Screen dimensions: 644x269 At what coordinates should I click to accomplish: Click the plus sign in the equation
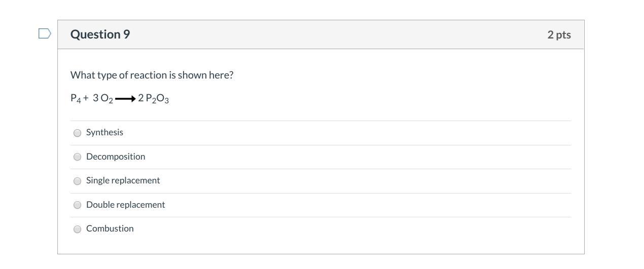(86, 99)
